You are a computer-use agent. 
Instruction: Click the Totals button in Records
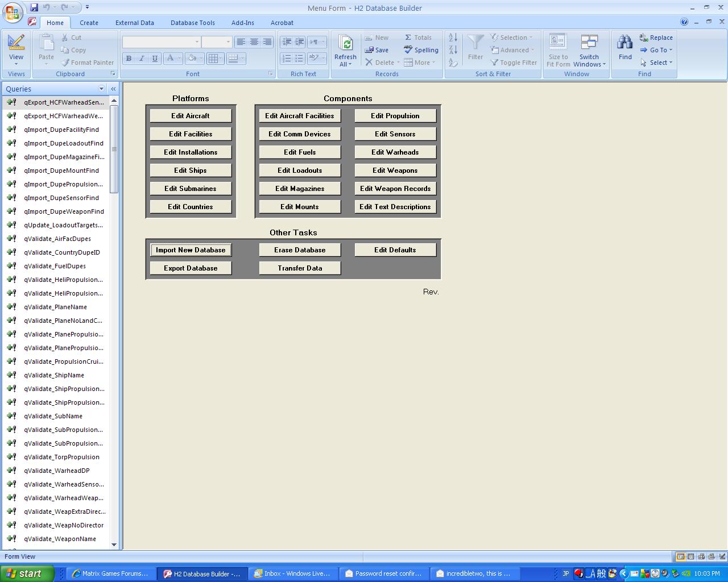[x=418, y=38]
